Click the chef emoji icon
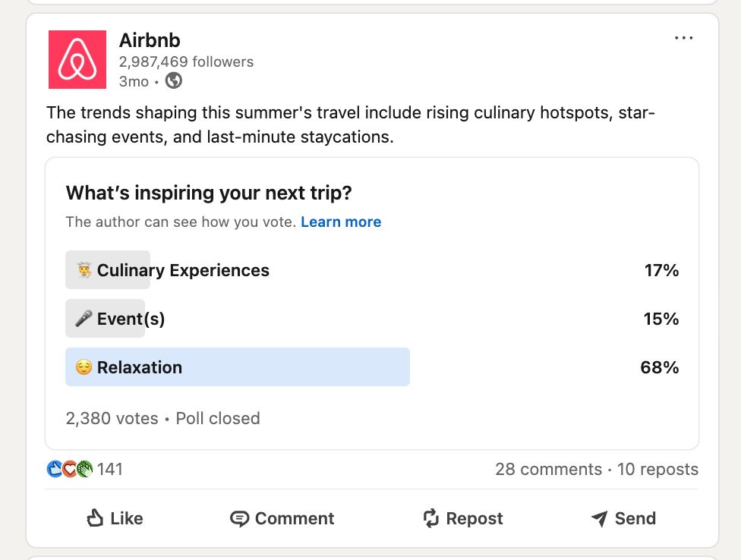The width and height of the screenshot is (741, 560). click(x=84, y=270)
